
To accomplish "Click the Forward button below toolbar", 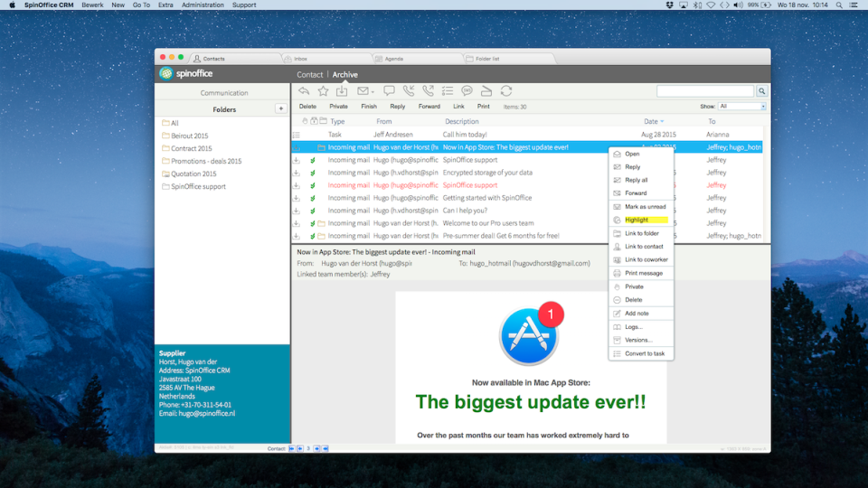I will [x=429, y=107].
